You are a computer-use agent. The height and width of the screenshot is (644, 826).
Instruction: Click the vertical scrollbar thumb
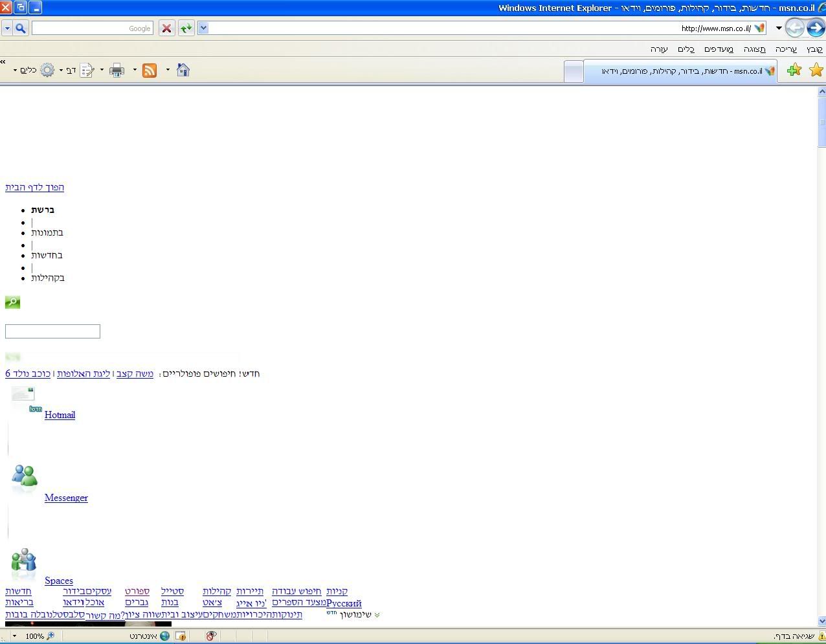[x=821, y=123]
